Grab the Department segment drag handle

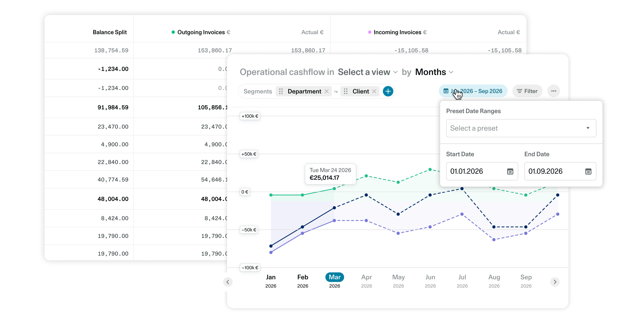pyautogui.click(x=281, y=91)
